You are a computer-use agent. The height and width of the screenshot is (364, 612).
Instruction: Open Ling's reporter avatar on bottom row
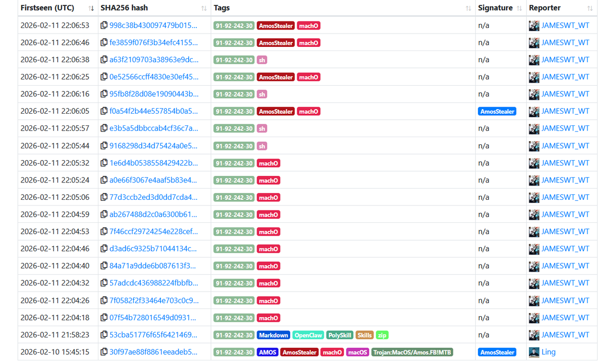tap(533, 352)
